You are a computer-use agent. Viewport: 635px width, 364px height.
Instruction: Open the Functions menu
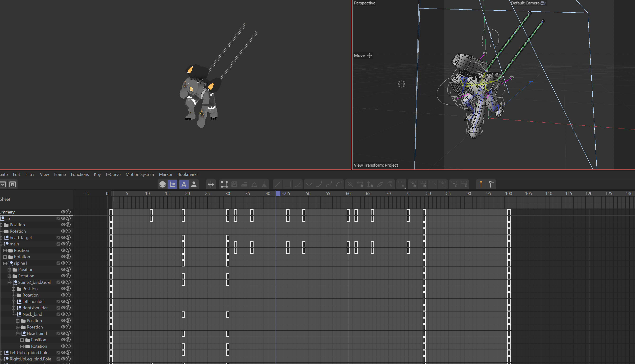point(80,174)
